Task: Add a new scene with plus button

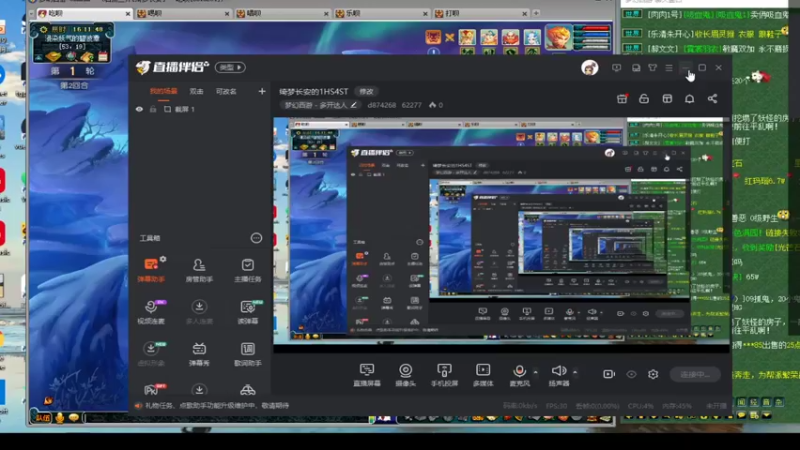Action: point(262,91)
